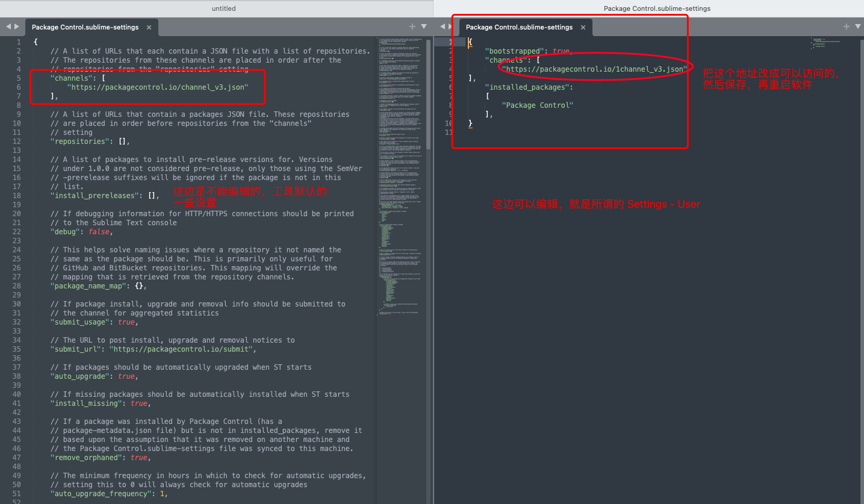Image resolution: width=864 pixels, height=504 pixels.
Task: Click right pane's next-tab arrow
Action: point(451,27)
